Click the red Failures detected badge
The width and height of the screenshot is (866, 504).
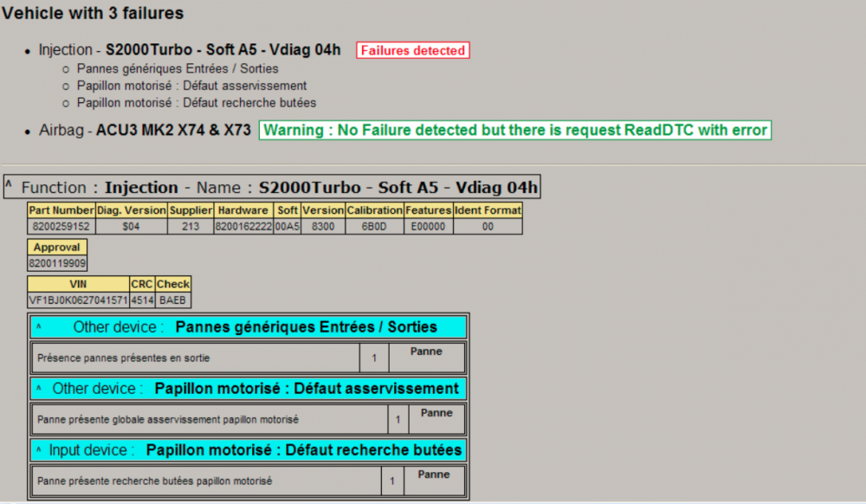click(x=412, y=50)
